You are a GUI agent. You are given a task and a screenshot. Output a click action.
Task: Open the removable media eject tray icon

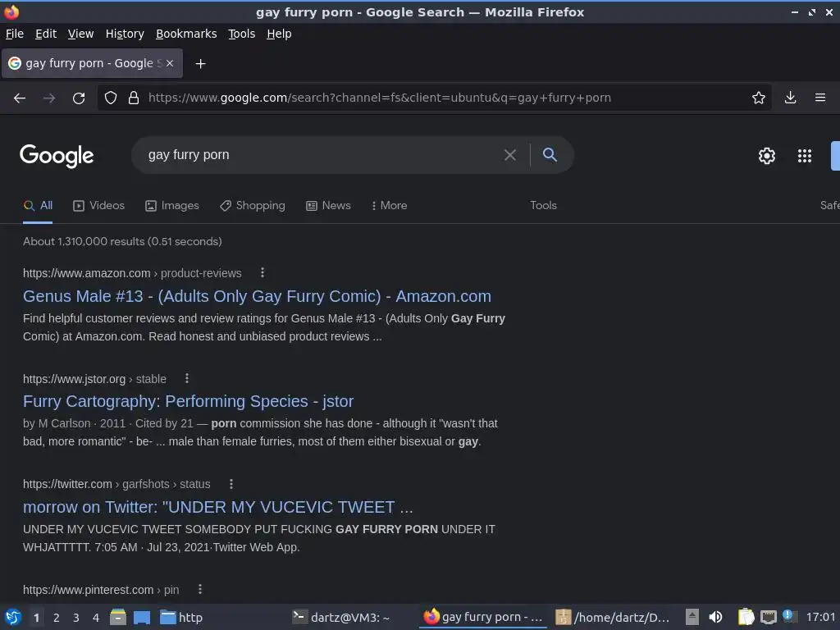(x=692, y=617)
